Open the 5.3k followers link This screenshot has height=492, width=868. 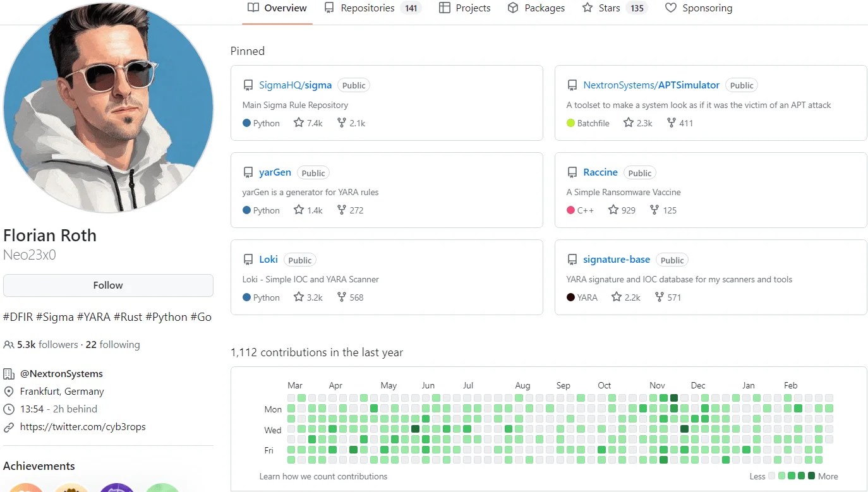pos(48,345)
